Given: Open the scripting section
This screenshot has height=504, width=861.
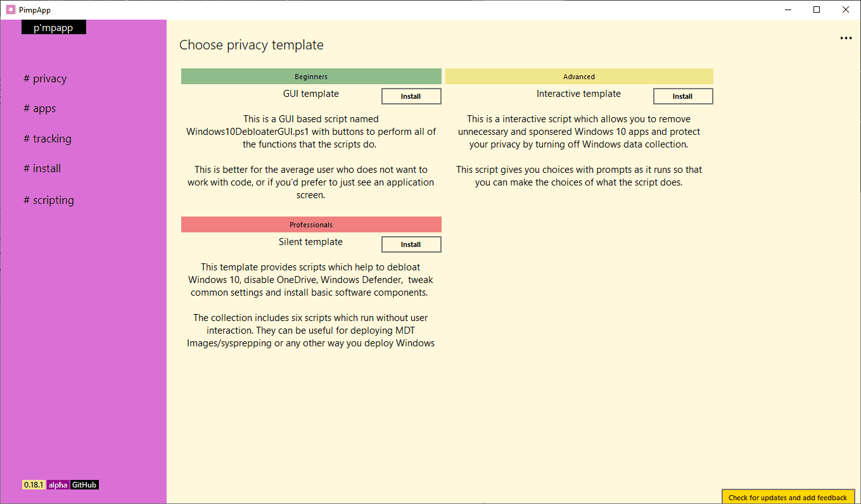Looking at the screenshot, I should [48, 199].
